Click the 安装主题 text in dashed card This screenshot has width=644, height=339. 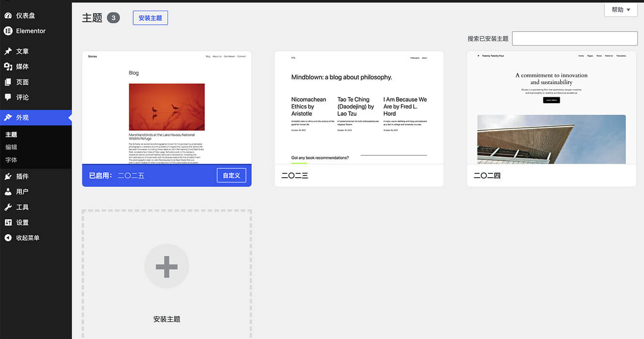click(x=167, y=319)
